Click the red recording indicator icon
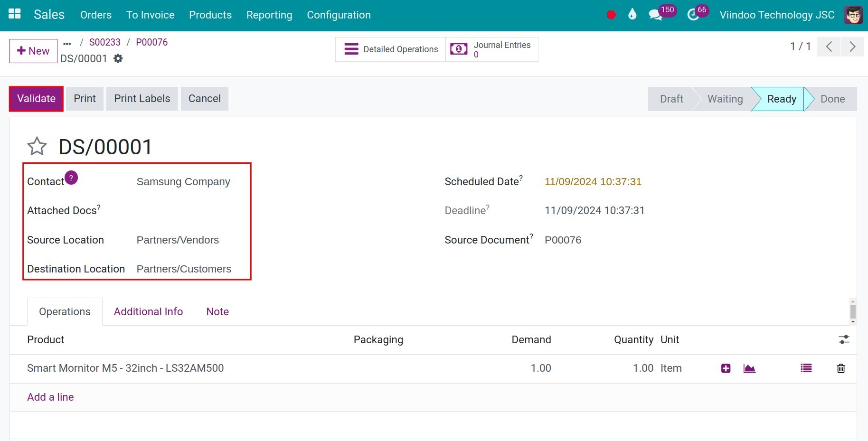Image resolution: width=868 pixels, height=441 pixels. pos(611,15)
